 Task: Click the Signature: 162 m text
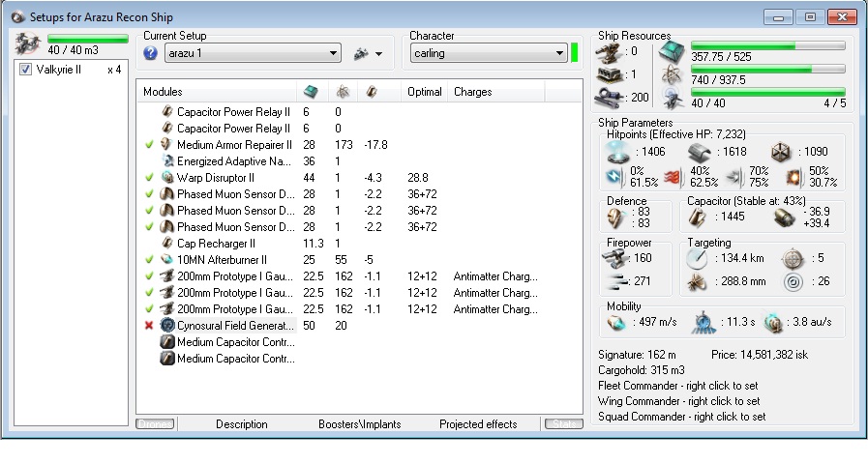click(x=637, y=355)
